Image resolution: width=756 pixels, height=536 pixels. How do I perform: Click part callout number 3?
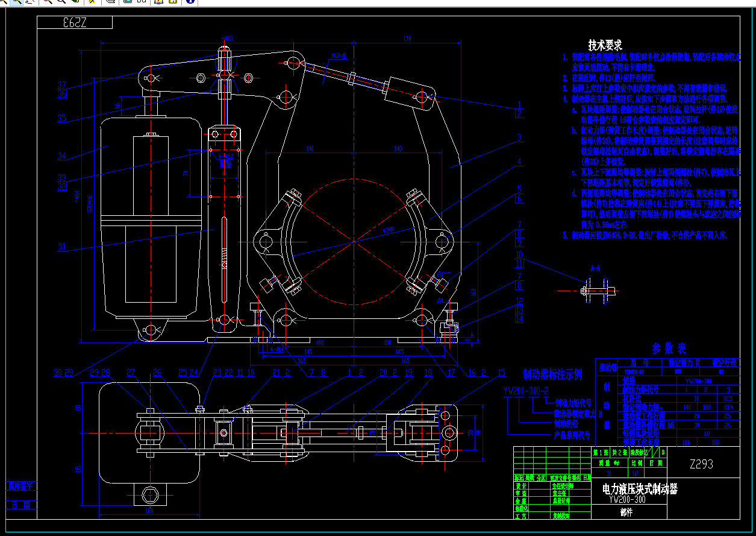click(519, 137)
